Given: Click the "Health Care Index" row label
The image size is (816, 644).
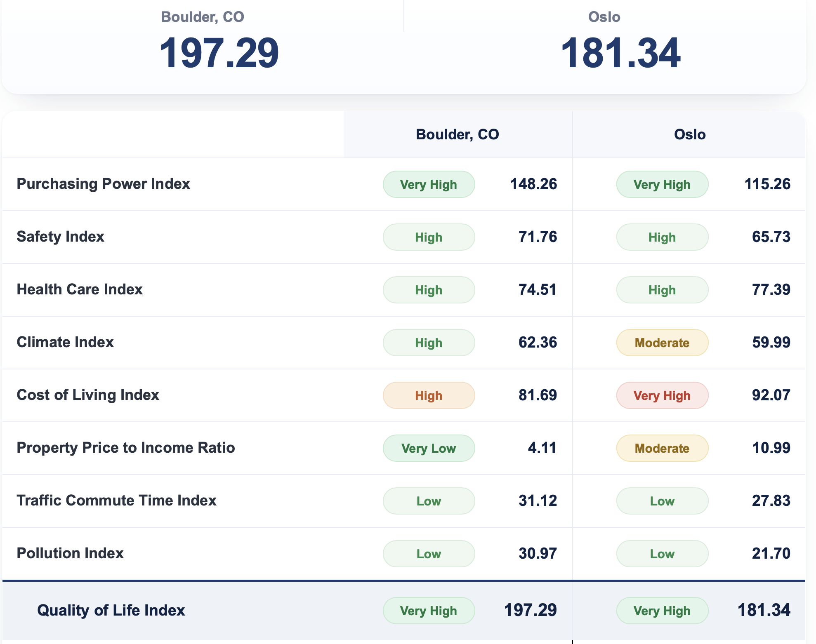Looking at the screenshot, I should (x=80, y=289).
